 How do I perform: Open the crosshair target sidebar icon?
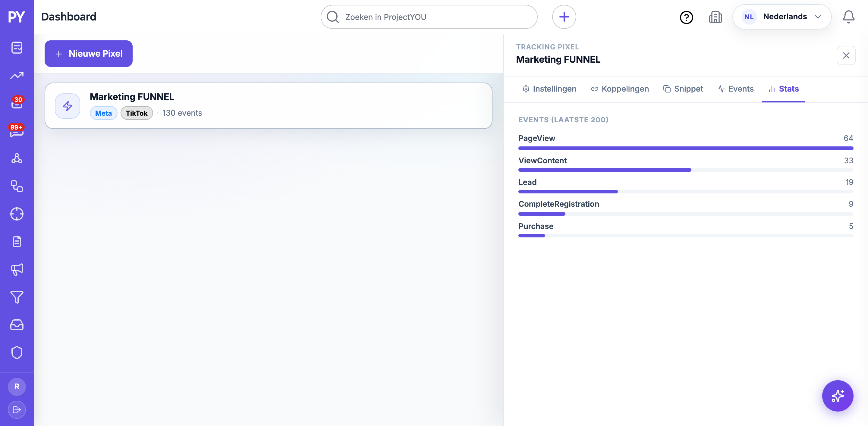17,214
